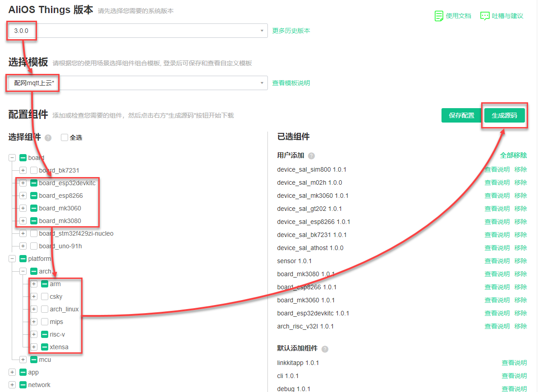Image resolution: width=538 pixels, height=392 pixels.
Task: Select board_mk3060 1.0.1 in selected list
Action: tap(306, 300)
